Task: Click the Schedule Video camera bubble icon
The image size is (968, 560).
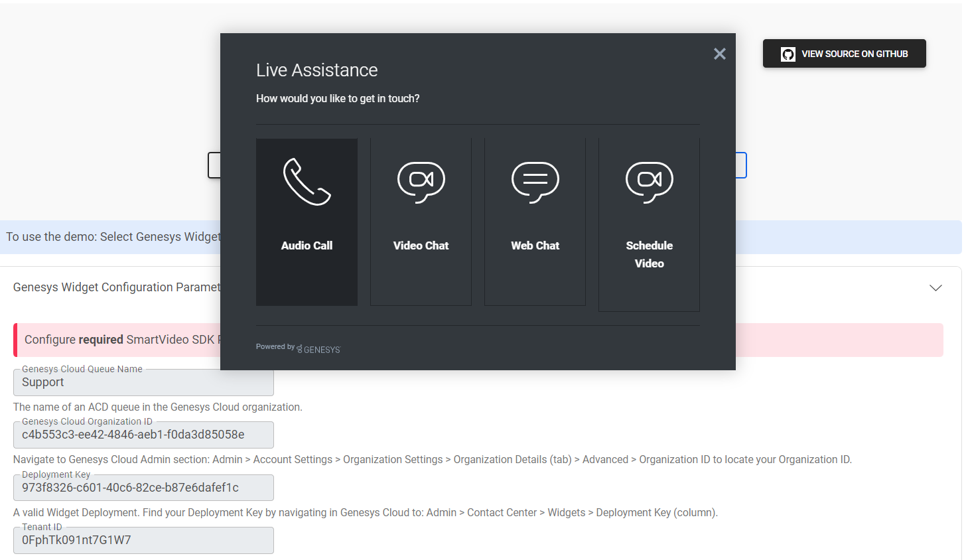Action: coord(649,181)
